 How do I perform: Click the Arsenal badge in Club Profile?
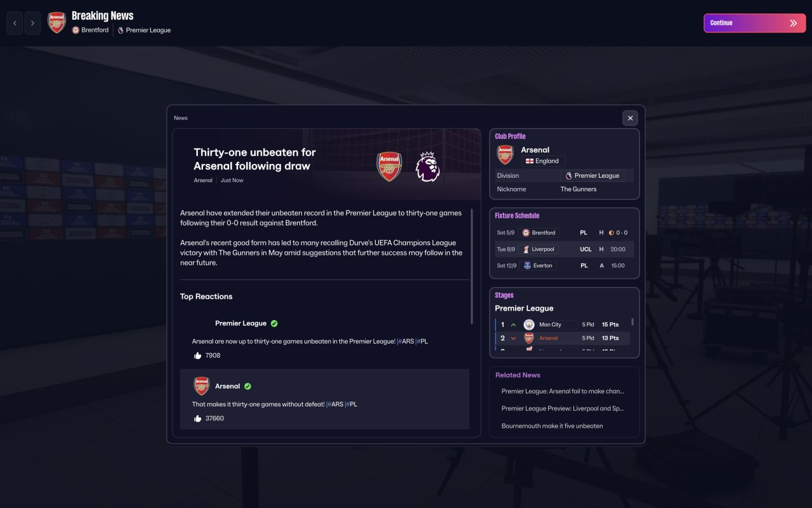505,155
